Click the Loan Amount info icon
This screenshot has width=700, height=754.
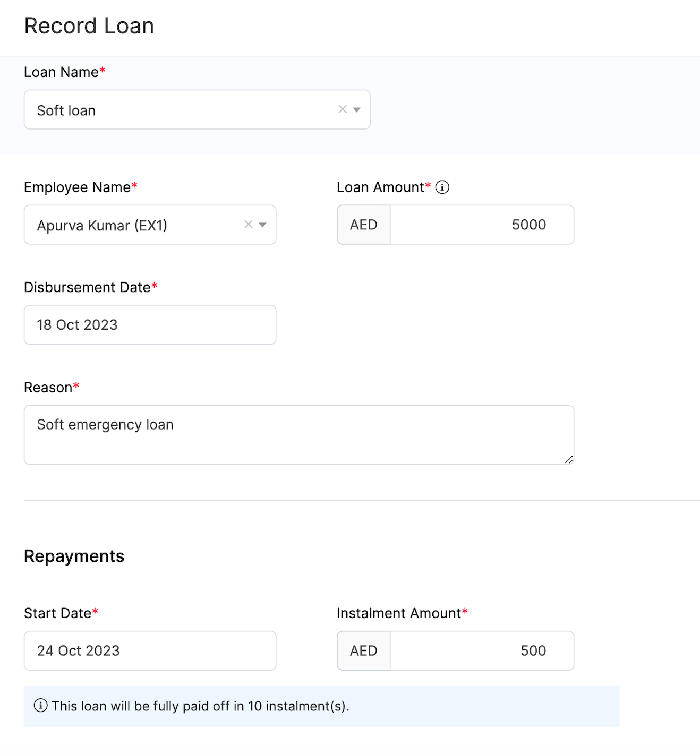(x=442, y=187)
